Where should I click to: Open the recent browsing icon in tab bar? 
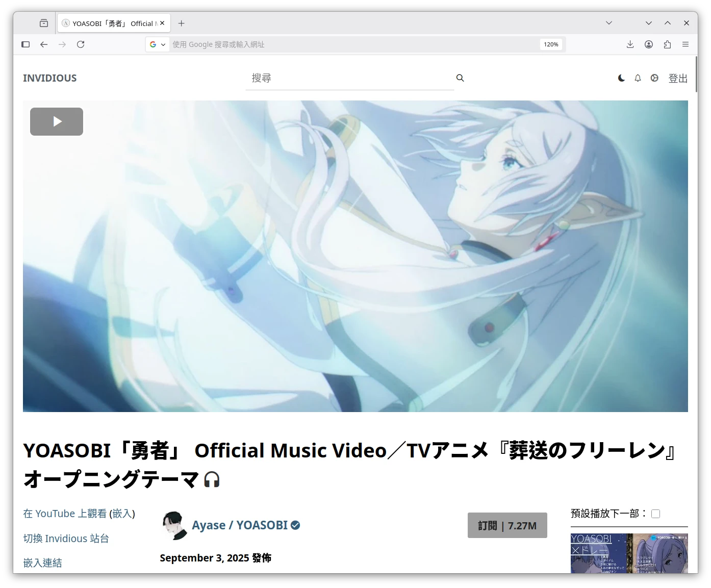(44, 23)
